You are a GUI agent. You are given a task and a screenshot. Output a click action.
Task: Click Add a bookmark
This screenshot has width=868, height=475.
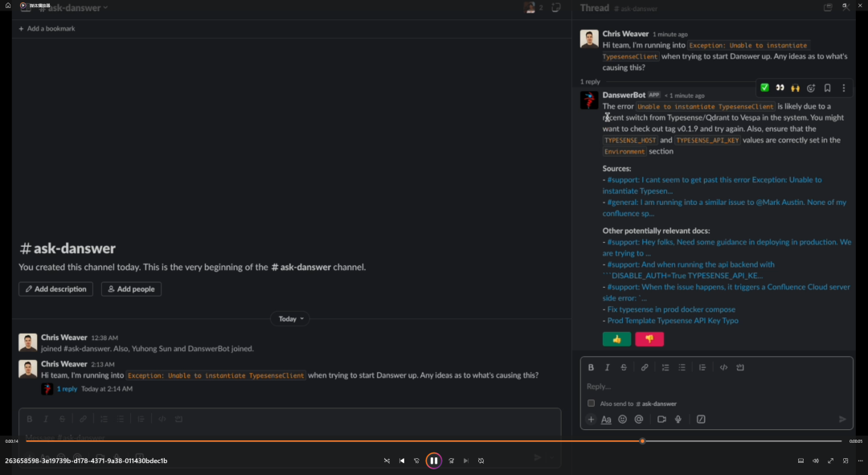[x=47, y=28]
